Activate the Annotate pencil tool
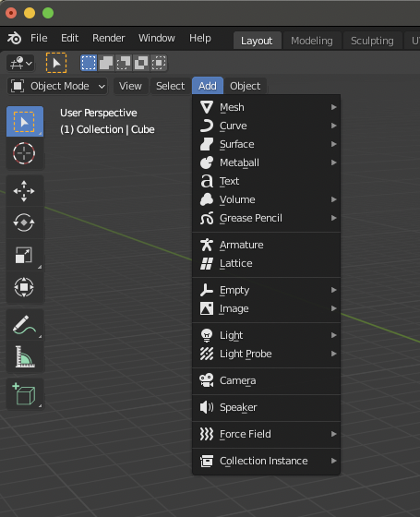 [x=24, y=325]
